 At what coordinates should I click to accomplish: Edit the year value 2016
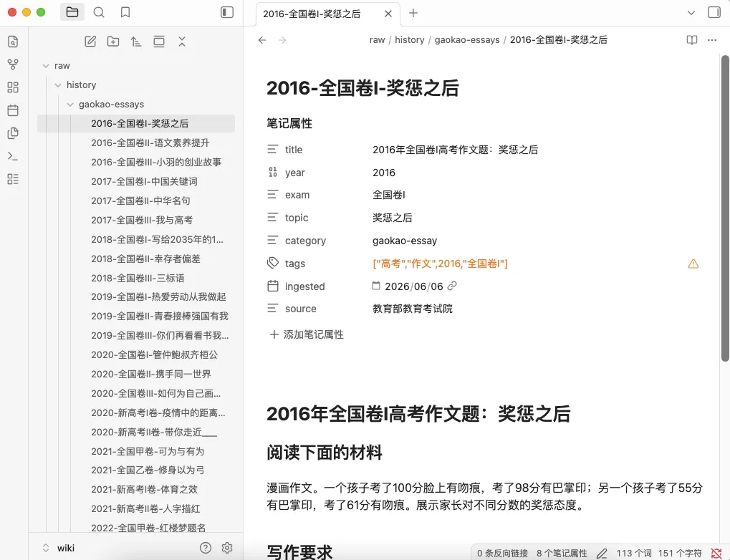[x=383, y=173]
